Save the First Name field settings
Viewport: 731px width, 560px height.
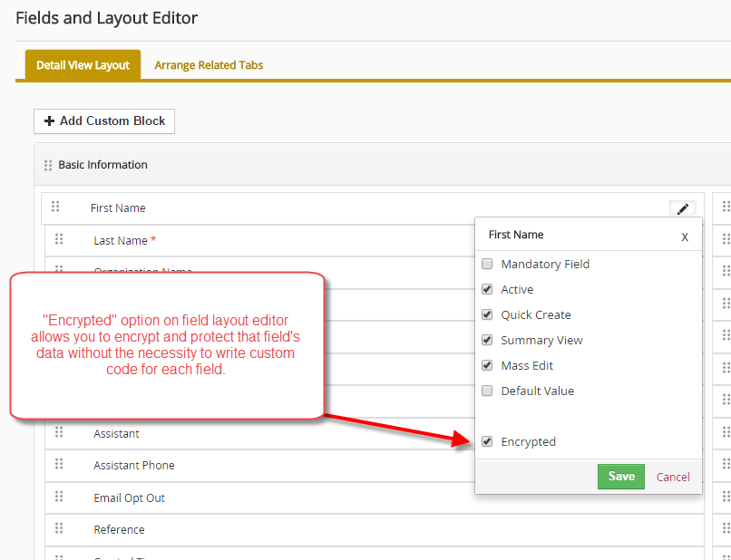click(x=621, y=476)
